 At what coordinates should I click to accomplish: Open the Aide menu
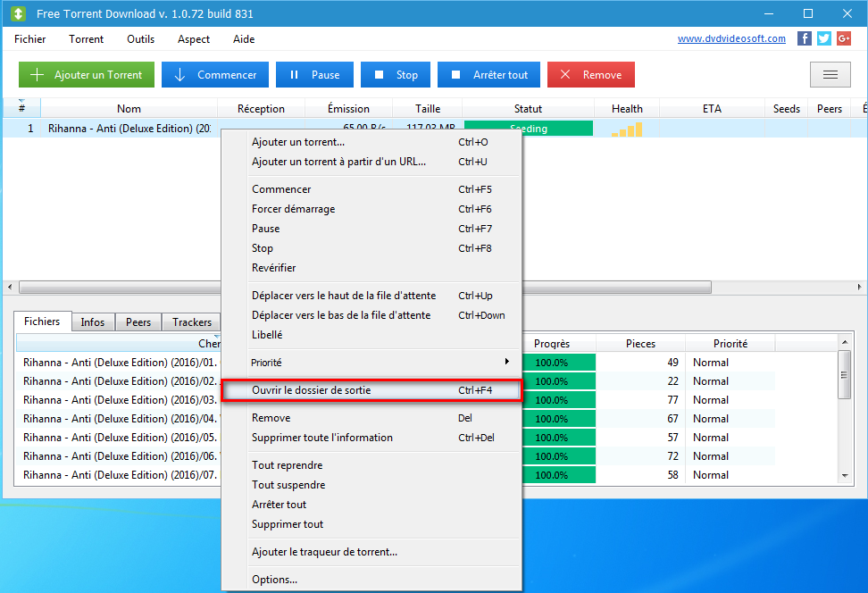(x=244, y=38)
